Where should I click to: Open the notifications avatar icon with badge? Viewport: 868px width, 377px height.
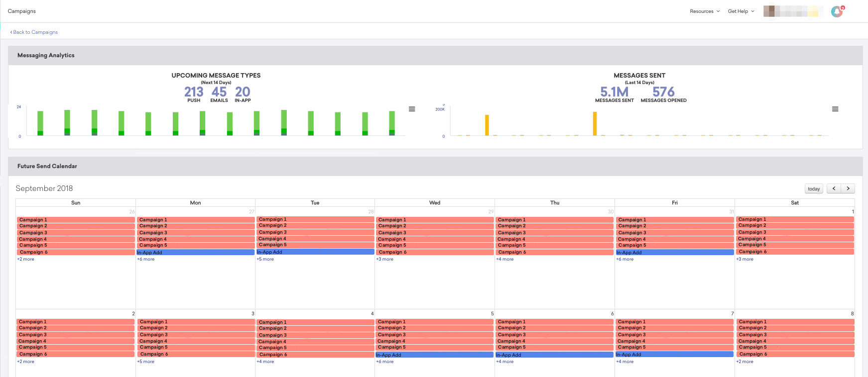(838, 11)
